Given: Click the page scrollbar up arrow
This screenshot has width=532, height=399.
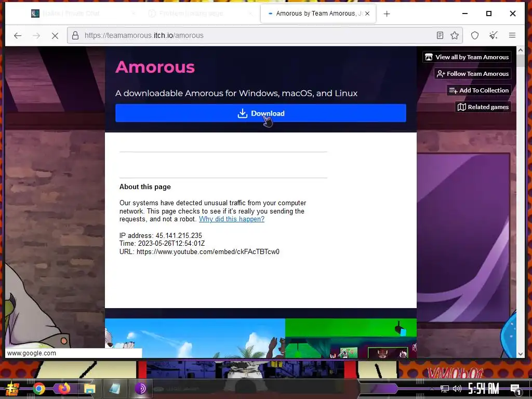Looking at the screenshot, I should click(521, 50).
